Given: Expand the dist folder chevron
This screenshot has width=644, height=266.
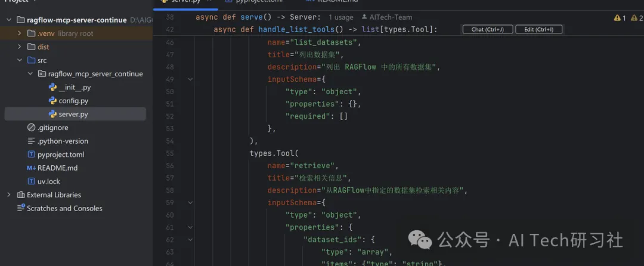Looking at the screenshot, I should point(19,47).
